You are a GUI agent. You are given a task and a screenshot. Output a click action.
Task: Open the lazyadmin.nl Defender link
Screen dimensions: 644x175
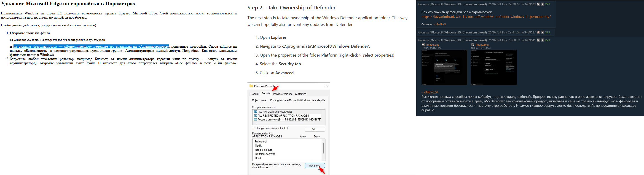click(x=486, y=17)
